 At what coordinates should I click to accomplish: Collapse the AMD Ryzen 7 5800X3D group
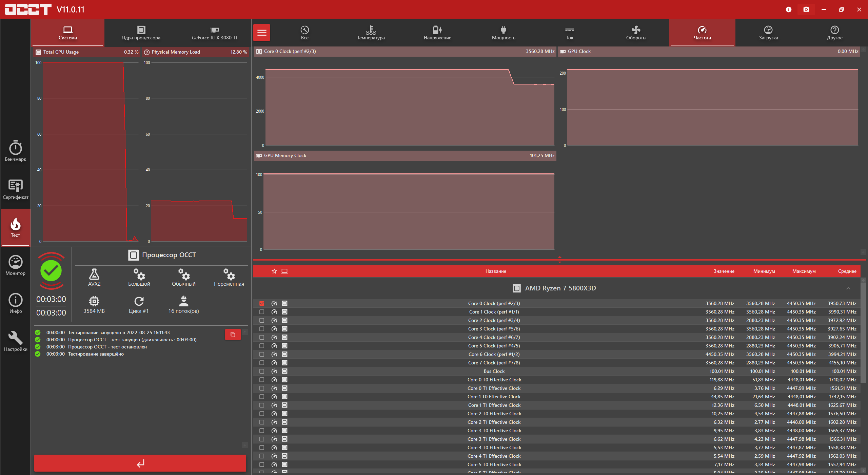(x=848, y=288)
